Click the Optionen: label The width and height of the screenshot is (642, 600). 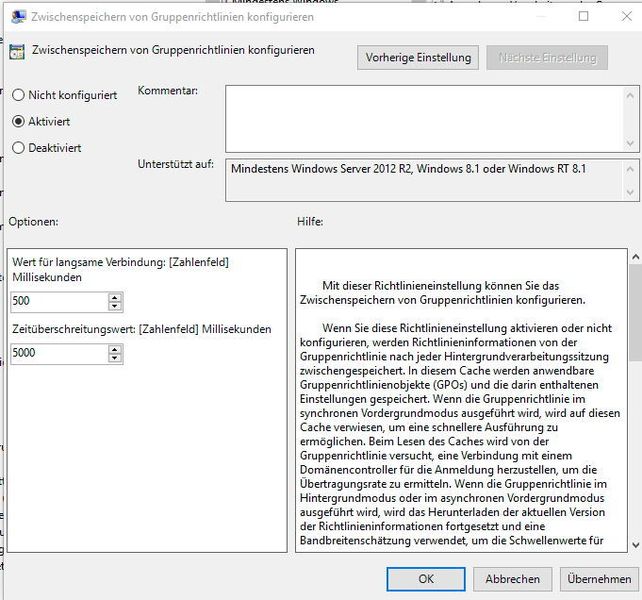pos(34,222)
